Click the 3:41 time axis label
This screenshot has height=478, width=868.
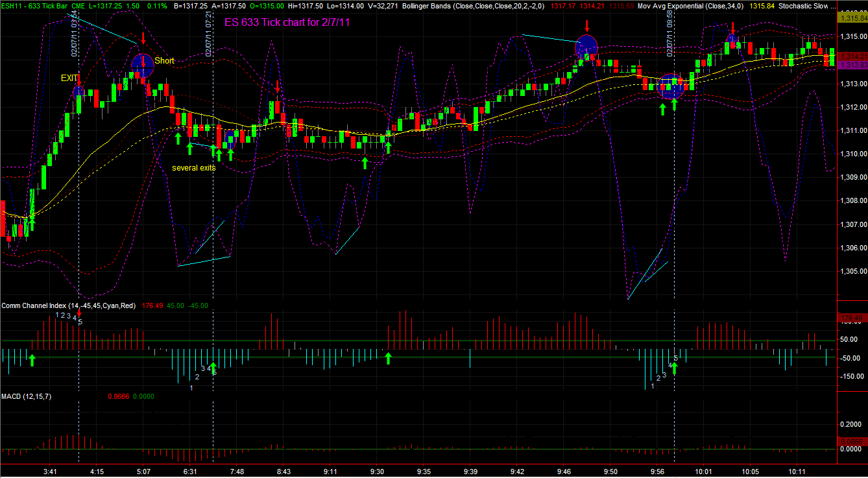[50, 472]
